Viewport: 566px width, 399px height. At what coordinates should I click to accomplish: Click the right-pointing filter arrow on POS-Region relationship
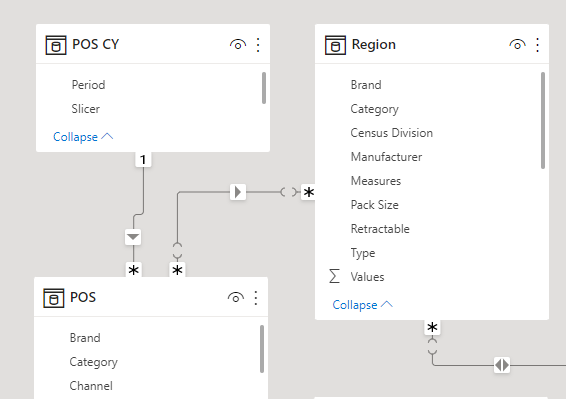[238, 192]
